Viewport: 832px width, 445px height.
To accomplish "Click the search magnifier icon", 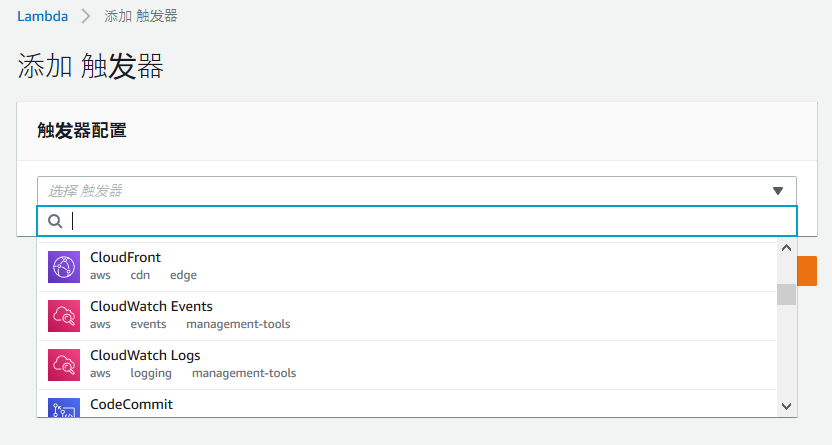I will click(55, 221).
